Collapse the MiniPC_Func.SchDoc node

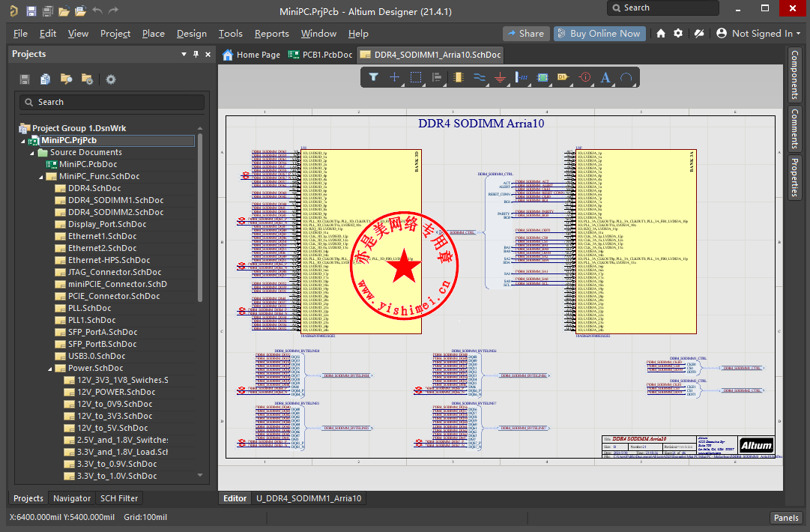[x=41, y=177]
